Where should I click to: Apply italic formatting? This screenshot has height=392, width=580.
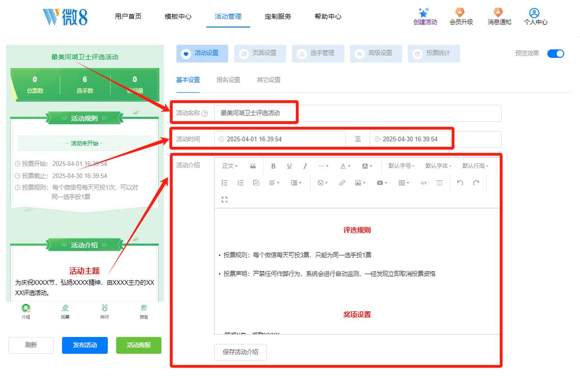click(305, 166)
